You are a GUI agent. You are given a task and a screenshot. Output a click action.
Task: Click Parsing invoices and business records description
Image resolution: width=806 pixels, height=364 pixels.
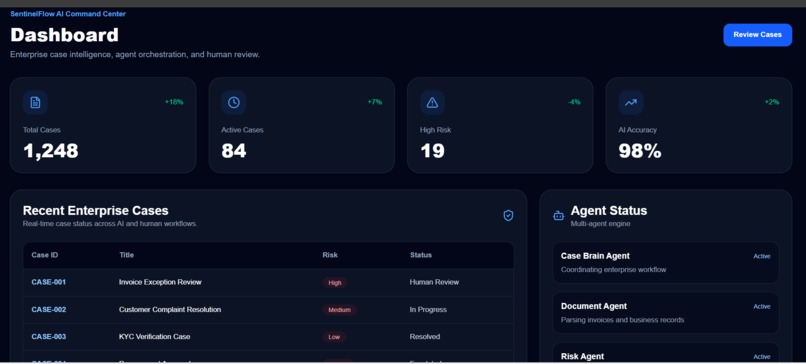pos(622,320)
